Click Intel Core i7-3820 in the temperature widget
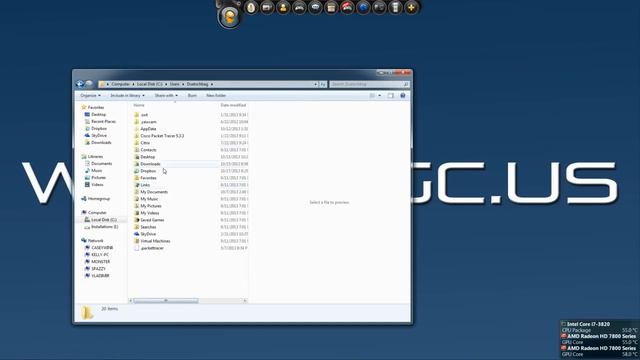 [x=588, y=324]
